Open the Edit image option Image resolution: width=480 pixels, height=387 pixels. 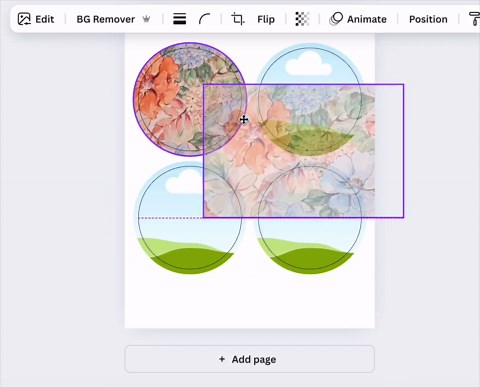click(x=36, y=19)
